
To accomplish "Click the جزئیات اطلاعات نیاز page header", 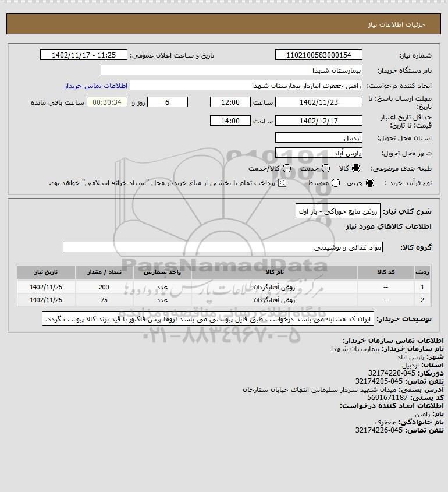I will (x=397, y=24).
